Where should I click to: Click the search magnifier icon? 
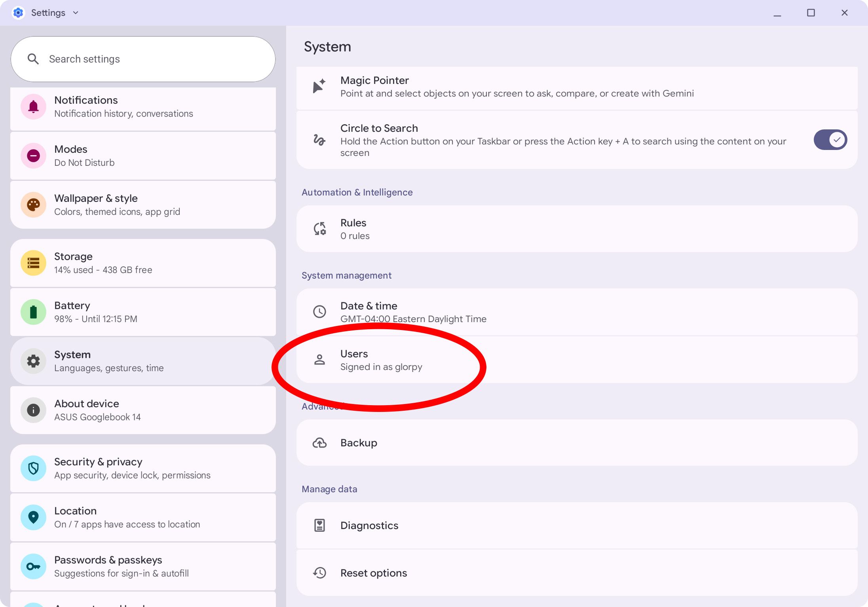33,59
